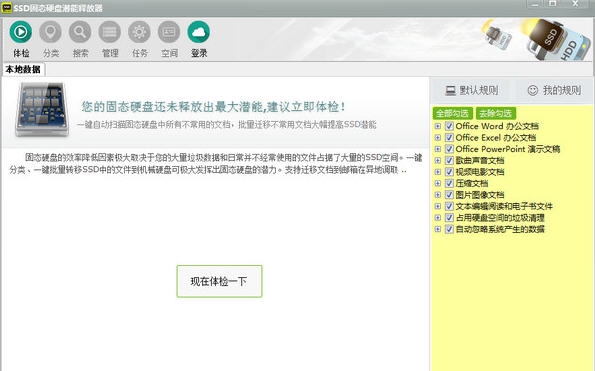Select the 自动忽略系统产生的数据 label

click(500, 229)
